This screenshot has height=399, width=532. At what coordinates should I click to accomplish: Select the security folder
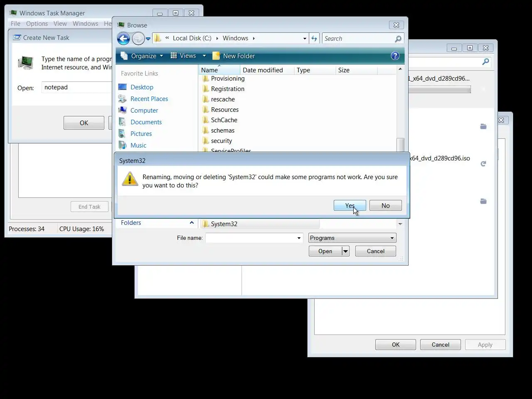pyautogui.click(x=221, y=141)
